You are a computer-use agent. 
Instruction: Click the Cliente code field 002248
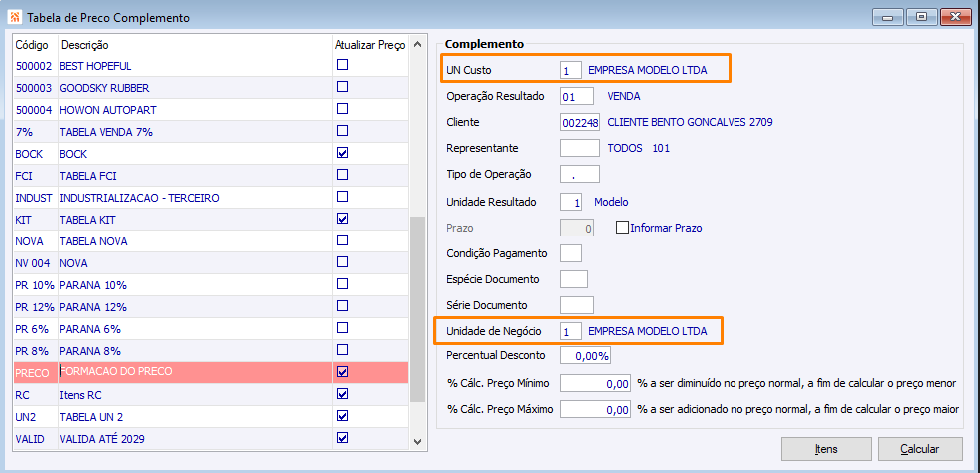click(580, 122)
